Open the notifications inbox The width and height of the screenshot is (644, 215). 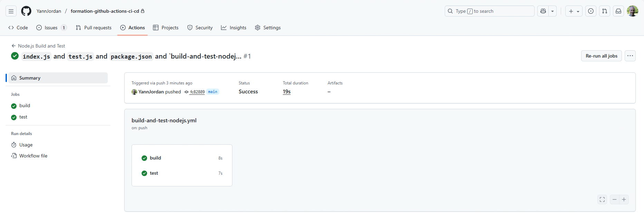coord(618,11)
